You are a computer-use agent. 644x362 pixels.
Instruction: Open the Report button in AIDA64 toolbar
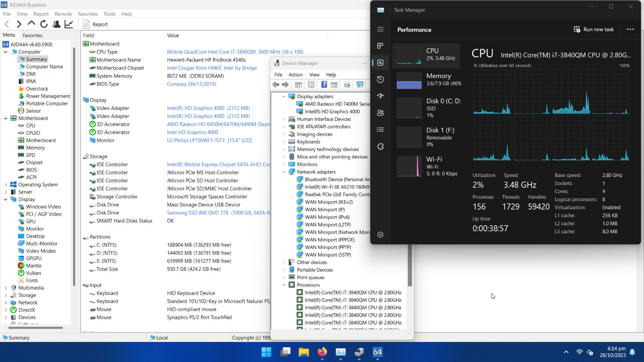pos(95,24)
